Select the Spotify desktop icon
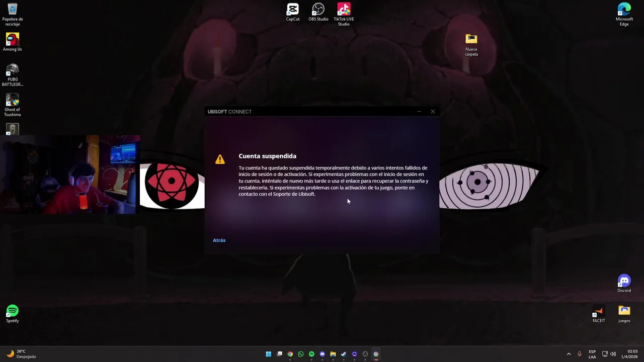This screenshot has height=362, width=644. [13, 314]
